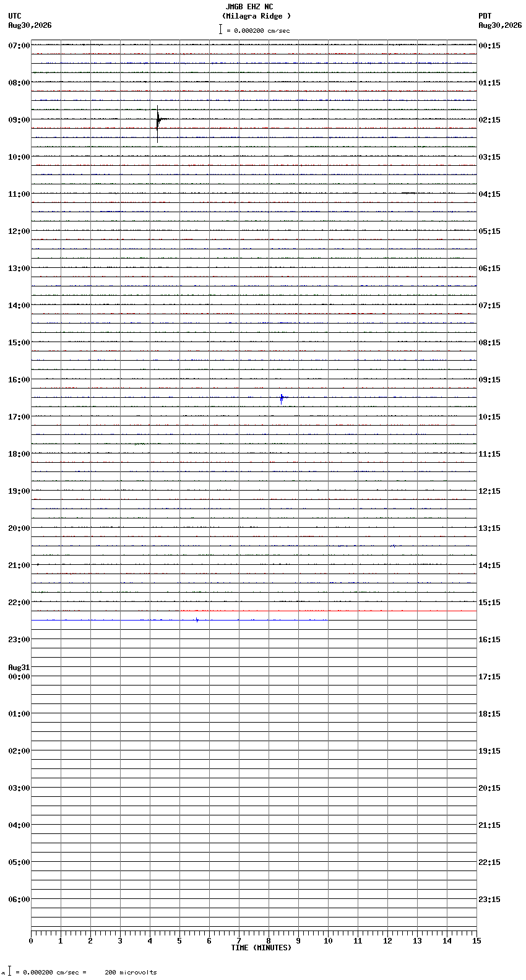Screen dimensions: 526x980
Task: Click the 15:15 PDT time label
Action: [x=489, y=603]
